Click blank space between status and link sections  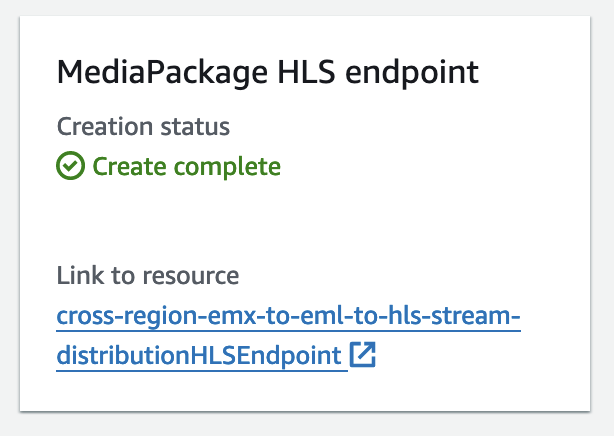[x=300, y=220]
